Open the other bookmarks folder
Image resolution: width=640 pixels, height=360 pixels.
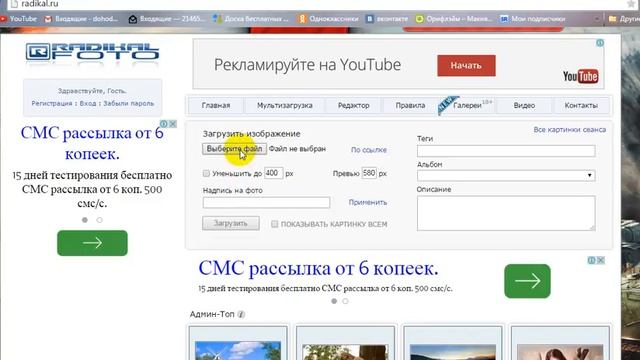click(624, 19)
